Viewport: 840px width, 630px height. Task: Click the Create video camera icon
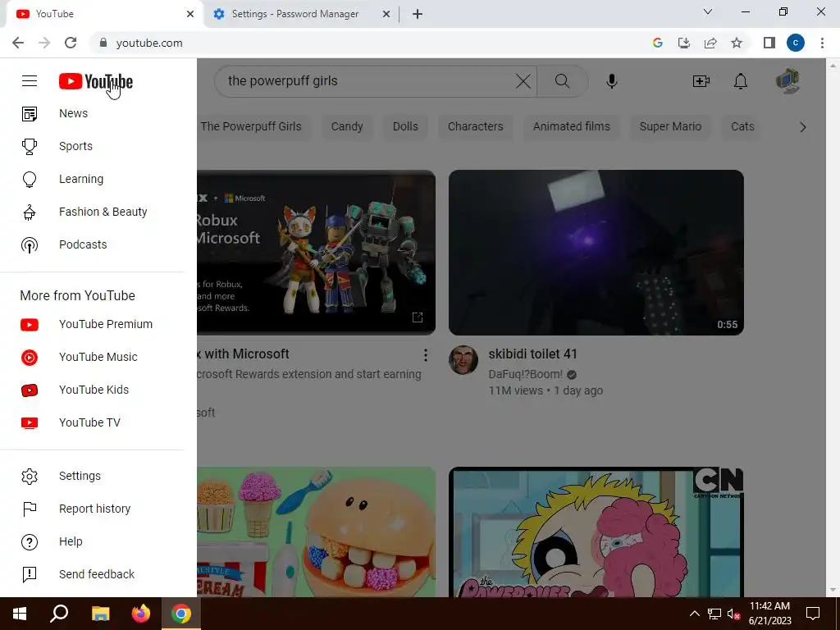pos(701,81)
